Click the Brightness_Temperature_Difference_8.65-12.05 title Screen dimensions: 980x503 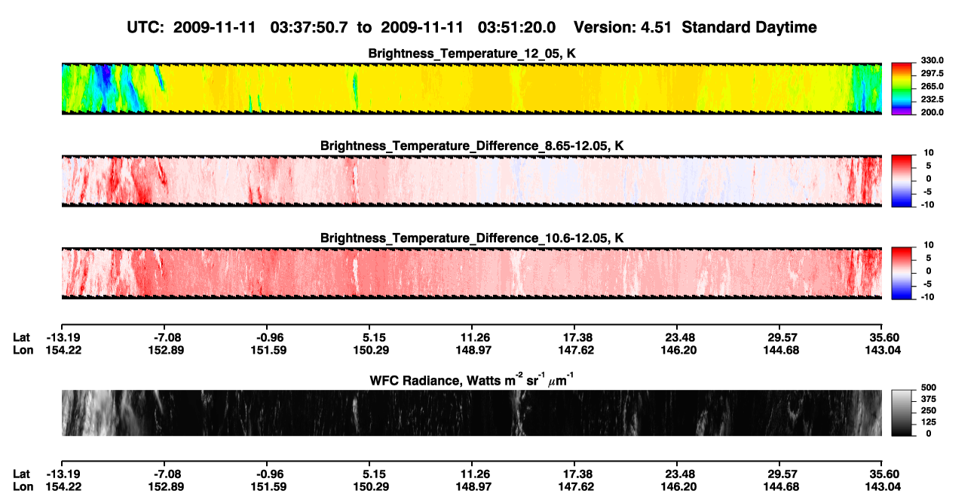(x=472, y=146)
